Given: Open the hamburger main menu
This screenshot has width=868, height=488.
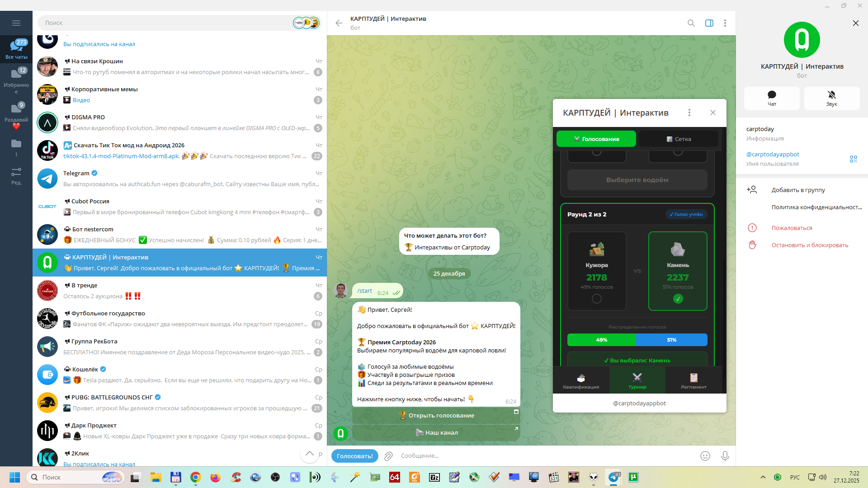Looking at the screenshot, I should [x=16, y=23].
